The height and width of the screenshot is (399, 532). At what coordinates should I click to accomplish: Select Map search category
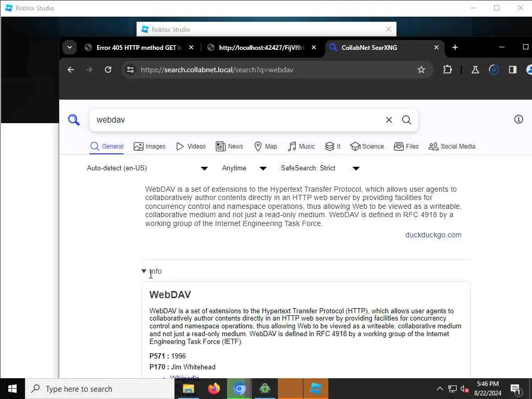coord(265,146)
